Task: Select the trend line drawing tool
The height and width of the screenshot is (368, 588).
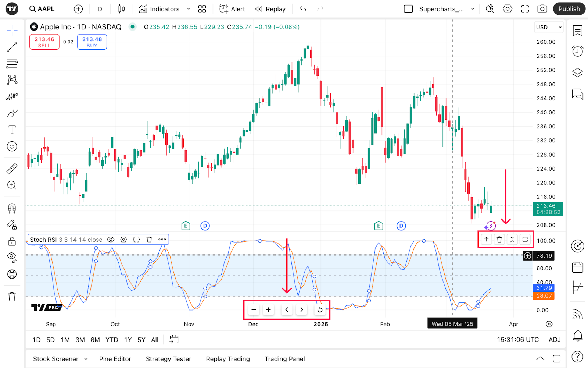Action: (12, 47)
